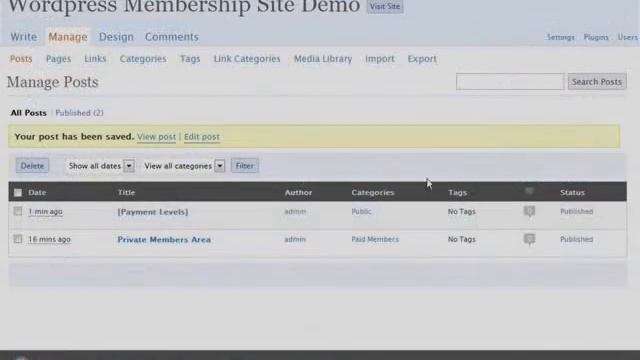
Task: Click the Date column header
Action: click(37, 192)
